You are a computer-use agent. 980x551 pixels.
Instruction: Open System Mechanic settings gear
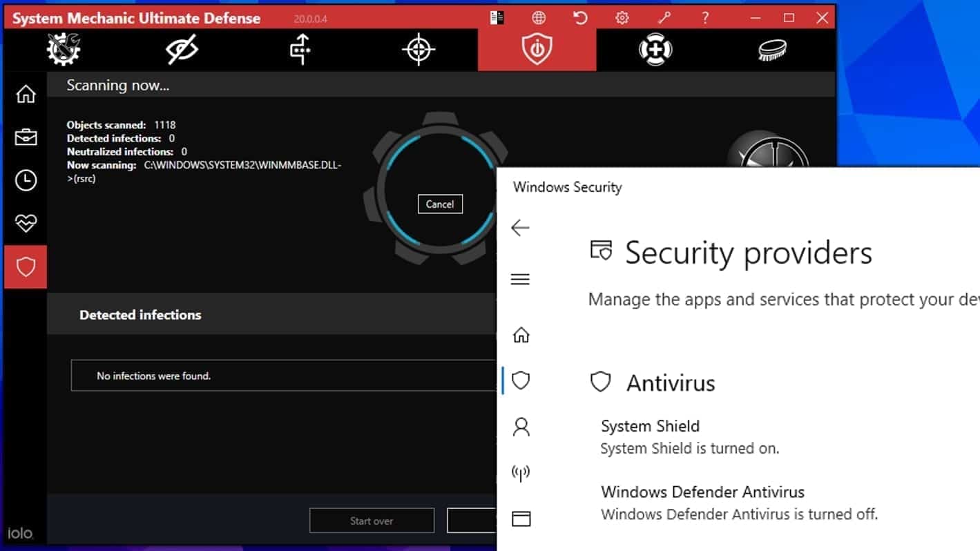tap(622, 18)
